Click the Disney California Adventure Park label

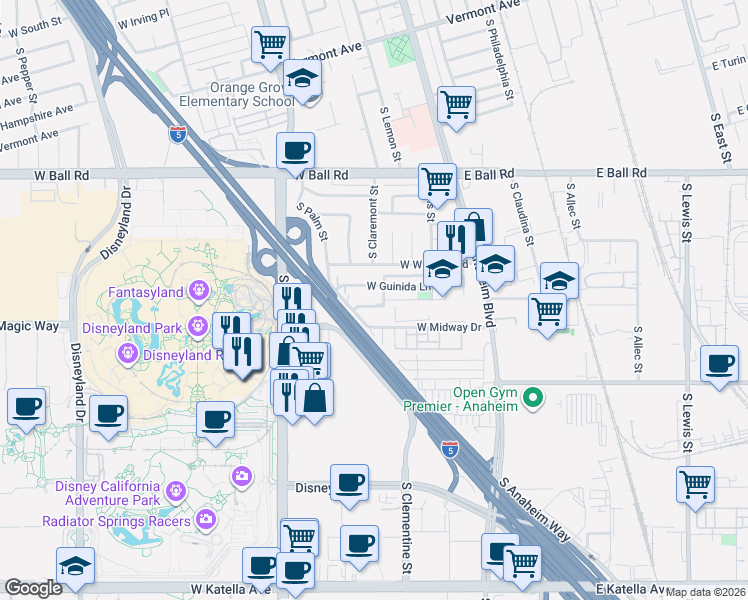107,493
